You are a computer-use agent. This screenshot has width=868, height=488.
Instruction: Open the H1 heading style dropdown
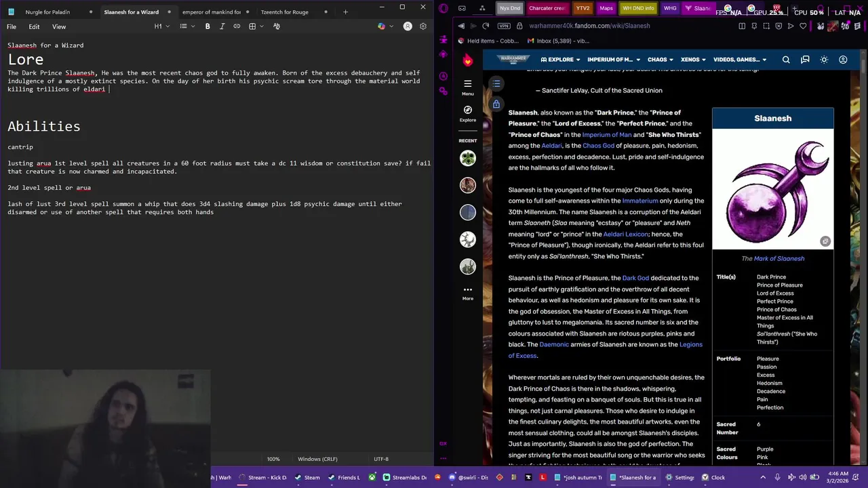click(161, 26)
